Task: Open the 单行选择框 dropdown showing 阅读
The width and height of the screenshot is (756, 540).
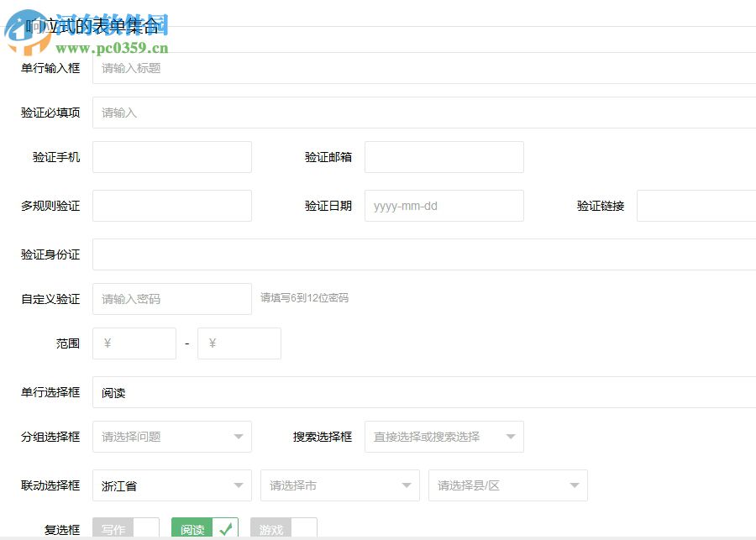Action: pyautogui.click(x=424, y=392)
